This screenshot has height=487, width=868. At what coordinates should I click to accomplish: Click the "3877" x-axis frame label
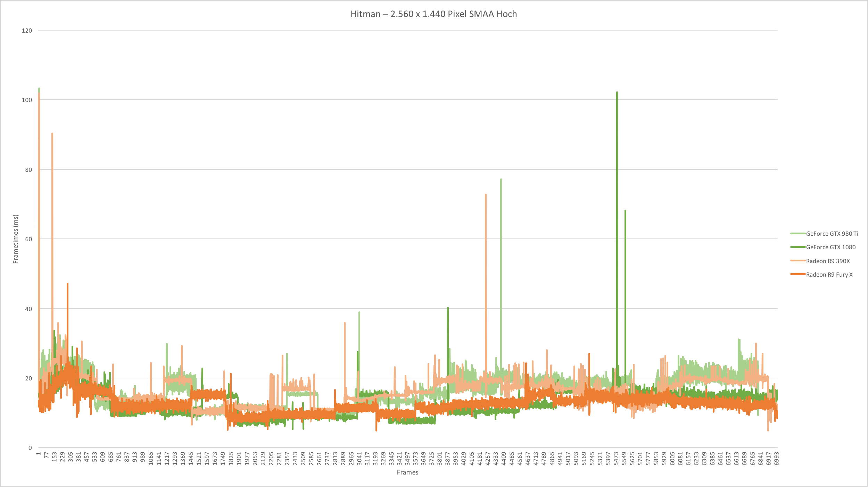[448, 458]
